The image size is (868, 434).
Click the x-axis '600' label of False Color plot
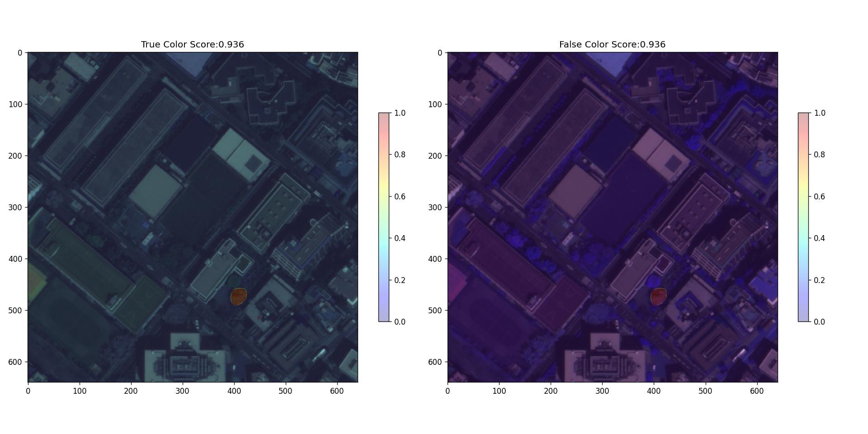tap(757, 391)
